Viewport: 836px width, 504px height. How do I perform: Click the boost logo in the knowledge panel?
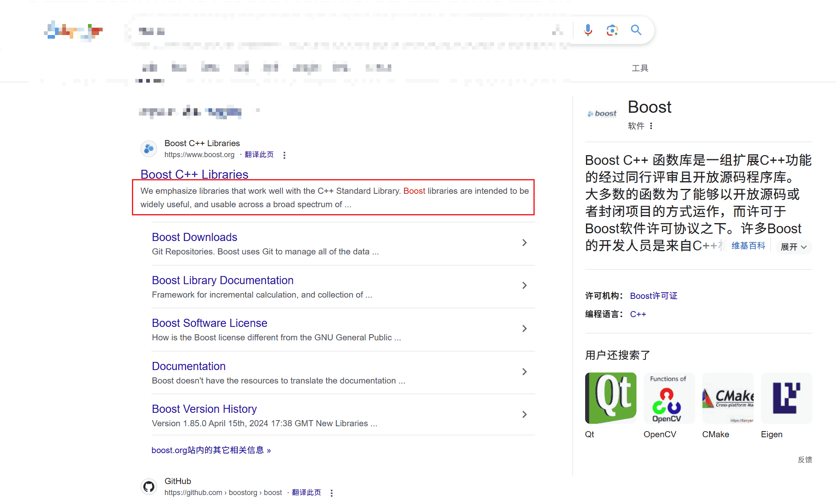pos(602,114)
